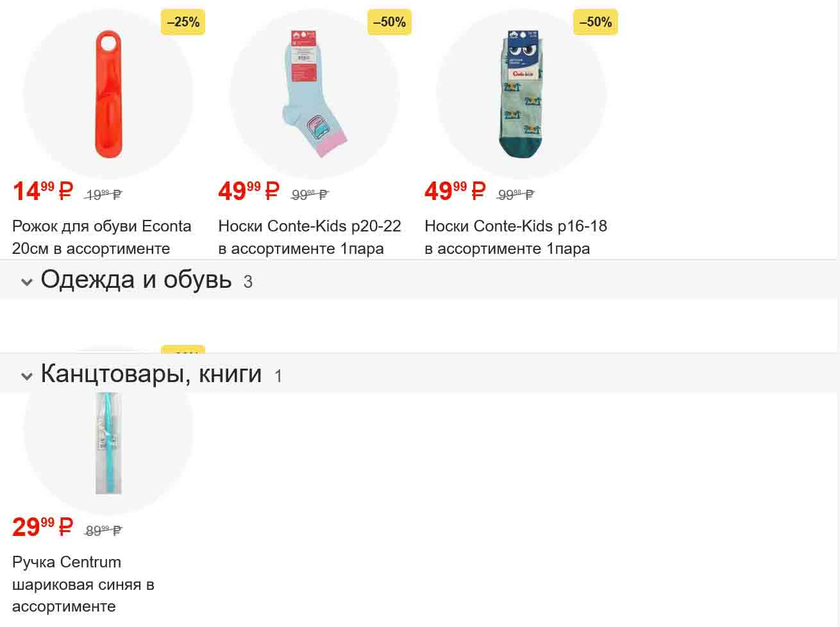Viewport: 840px width, 627px height.
Task: Click –50% badge on р20-22 socks
Action: [x=389, y=22]
